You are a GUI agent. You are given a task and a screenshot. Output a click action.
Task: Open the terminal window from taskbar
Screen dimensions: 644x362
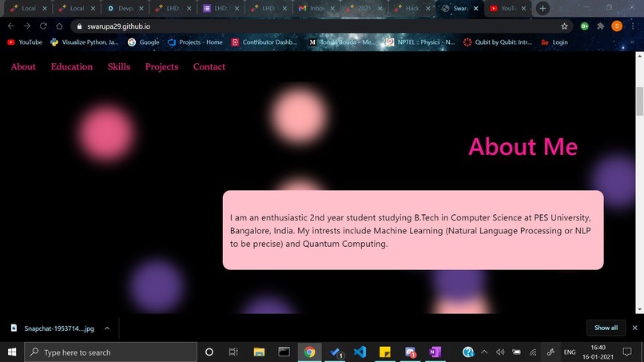[284, 352]
